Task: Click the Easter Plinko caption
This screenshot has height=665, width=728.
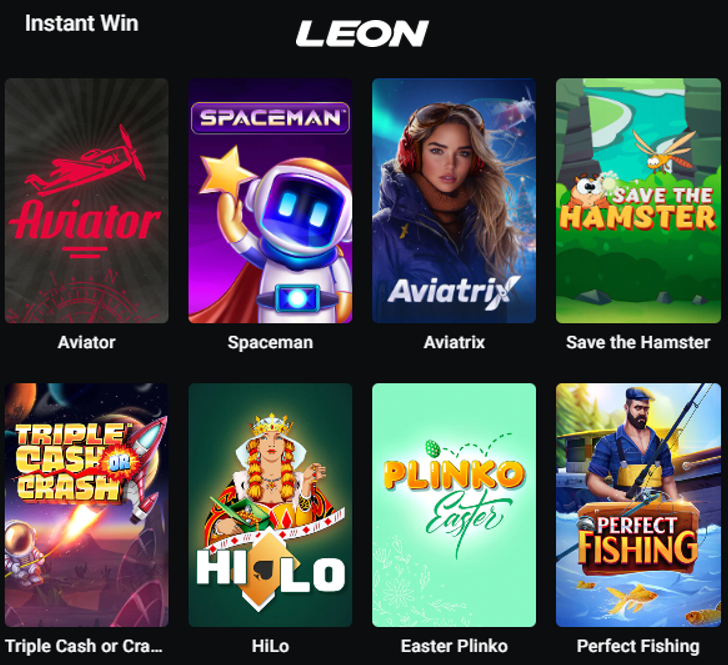Action: (454, 646)
